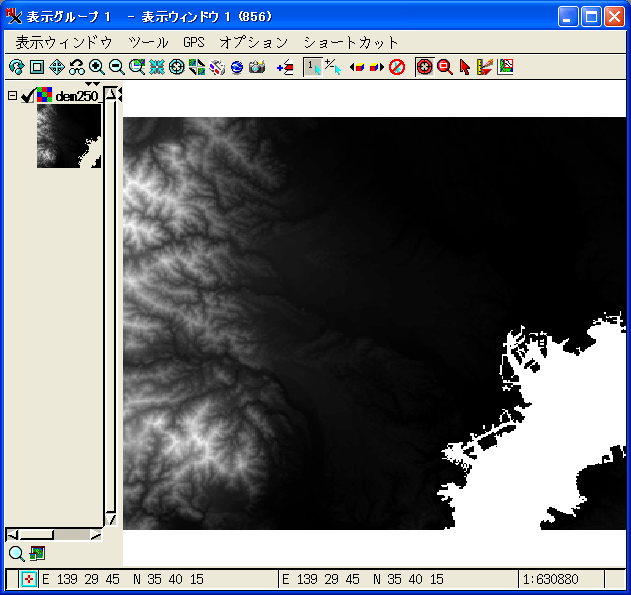Toggle the numbered cursor select mode button
The width and height of the screenshot is (631, 595).
(313, 67)
